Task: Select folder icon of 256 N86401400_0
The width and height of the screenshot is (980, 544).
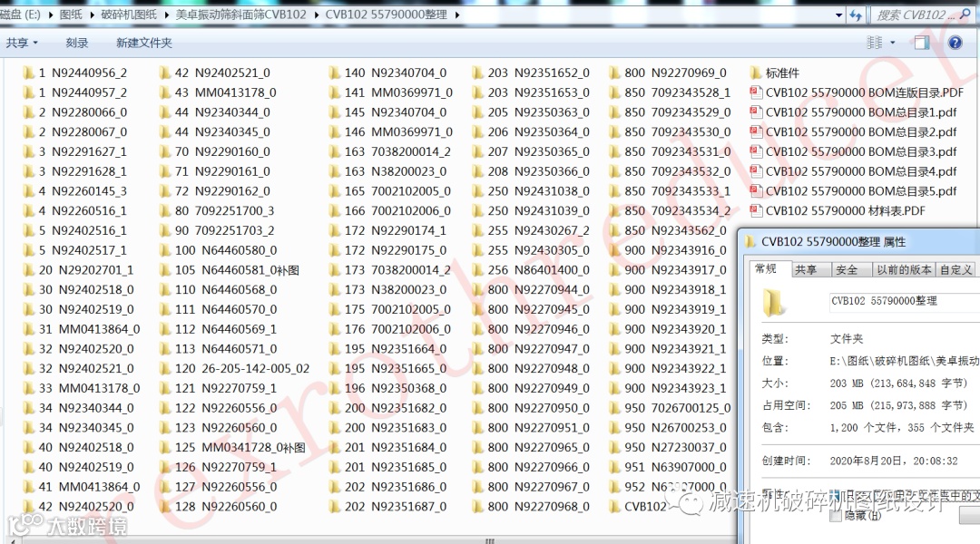Action: point(478,270)
